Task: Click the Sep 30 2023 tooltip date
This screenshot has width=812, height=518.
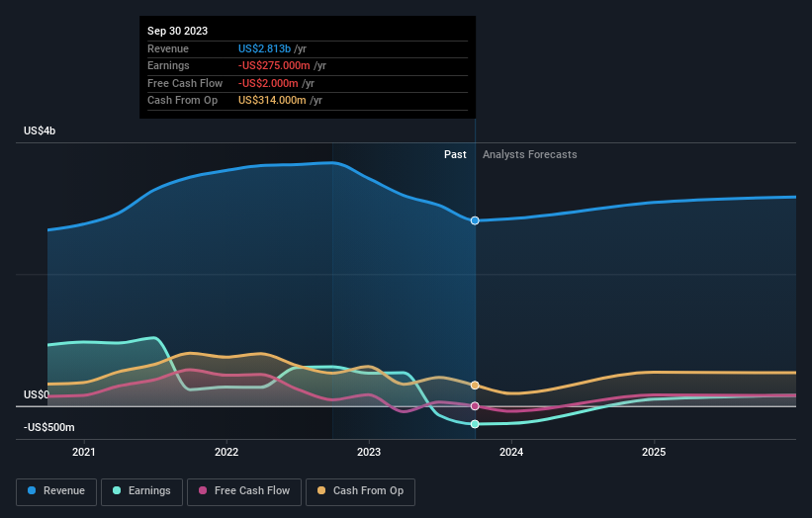Action: 178,31
